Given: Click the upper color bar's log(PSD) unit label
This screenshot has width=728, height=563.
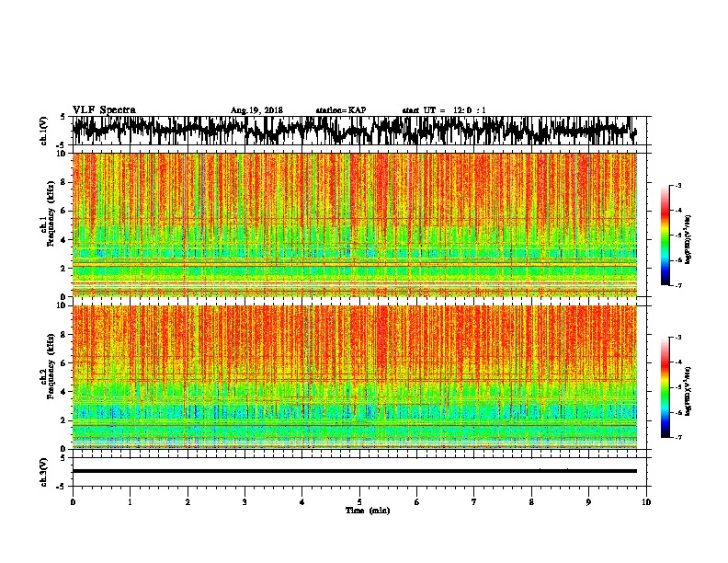Looking at the screenshot, I should coord(688,240).
